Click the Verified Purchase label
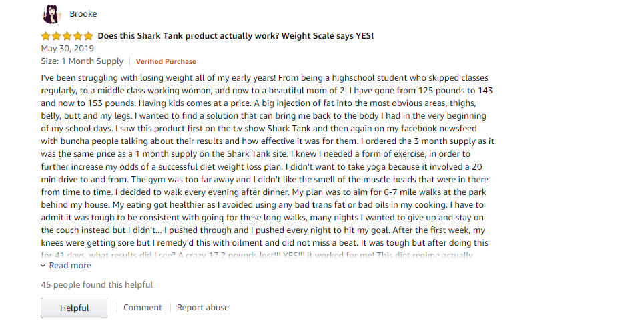644x327 pixels. [166, 61]
